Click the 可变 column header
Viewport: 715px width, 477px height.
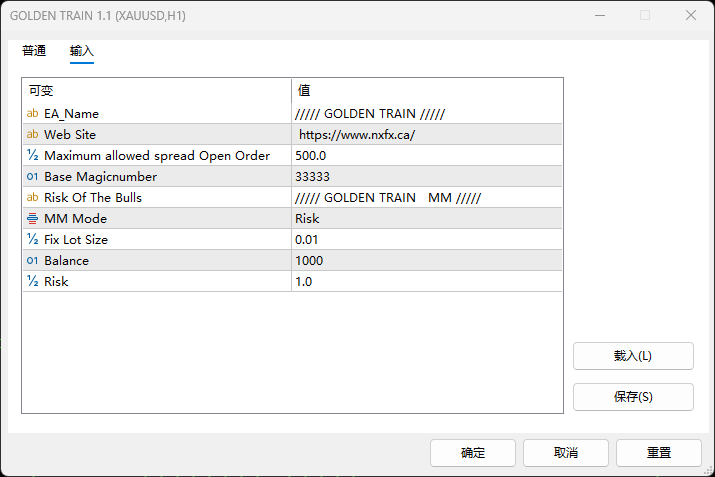(156, 91)
